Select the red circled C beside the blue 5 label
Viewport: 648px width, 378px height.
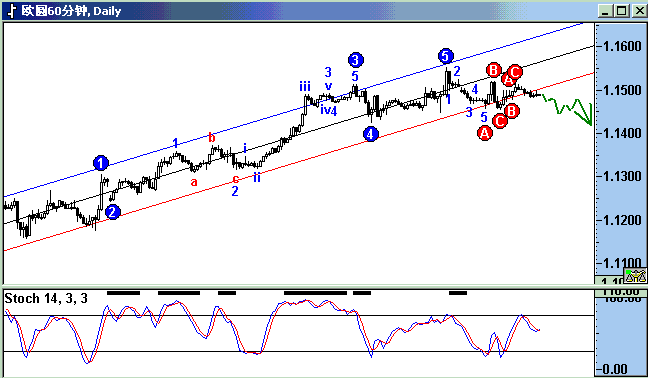coord(500,121)
